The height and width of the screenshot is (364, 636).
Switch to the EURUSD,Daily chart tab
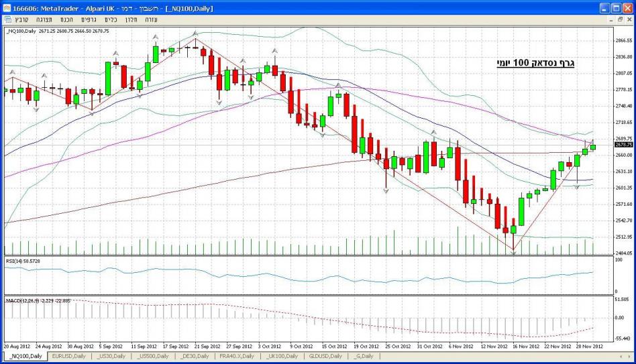[x=70, y=356]
